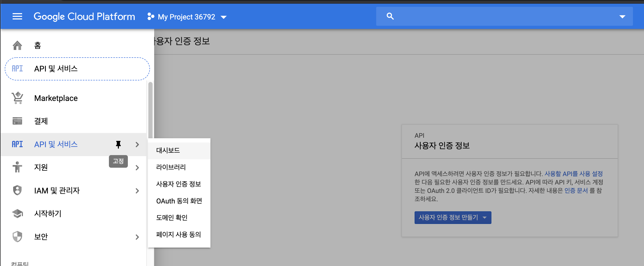Click the sidebar vertical scrollbar
644x266 pixels.
[x=150, y=110]
